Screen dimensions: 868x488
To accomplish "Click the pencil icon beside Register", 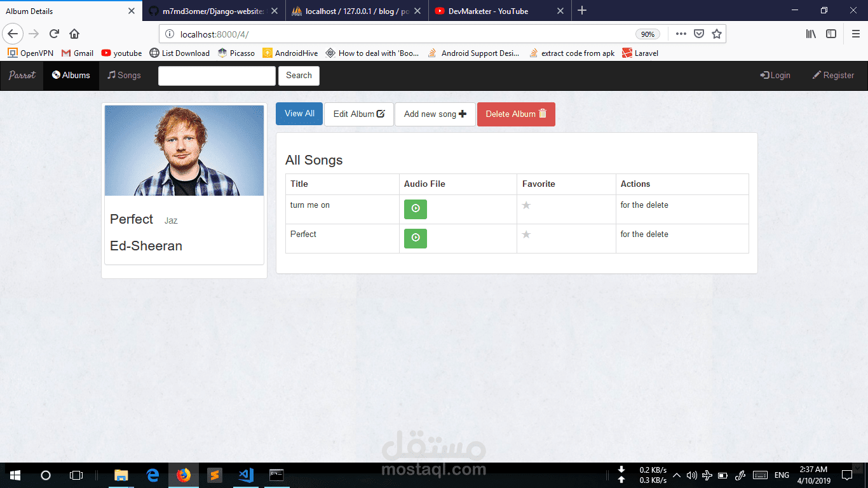I will pos(815,75).
